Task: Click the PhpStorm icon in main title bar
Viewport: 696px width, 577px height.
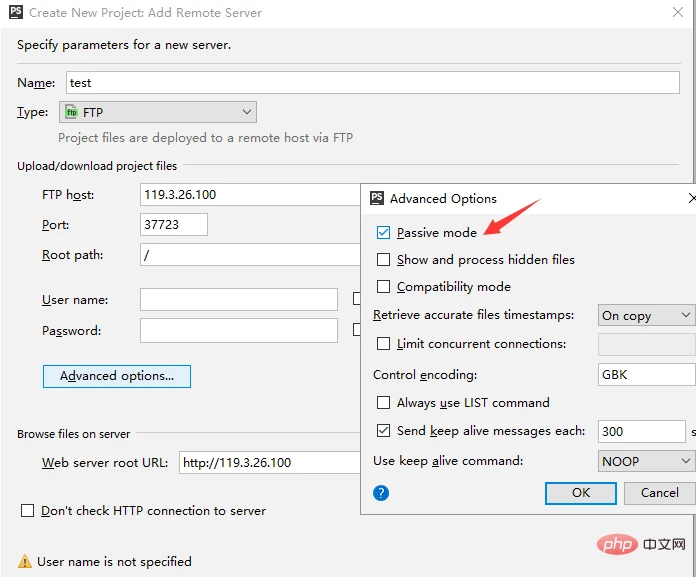Action: (16, 12)
